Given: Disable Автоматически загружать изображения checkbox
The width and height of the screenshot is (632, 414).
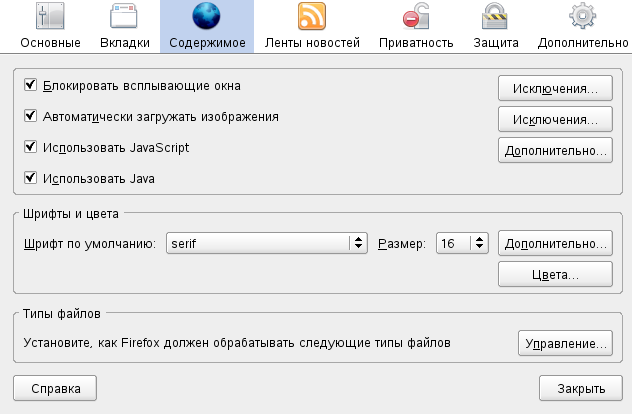Looking at the screenshot, I should [30, 116].
